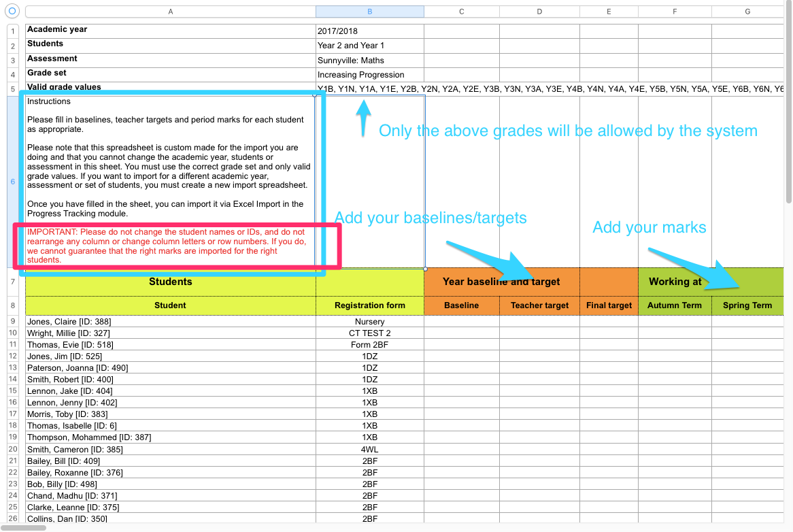
Task: Click the Final target header cell
Action: tap(609, 305)
